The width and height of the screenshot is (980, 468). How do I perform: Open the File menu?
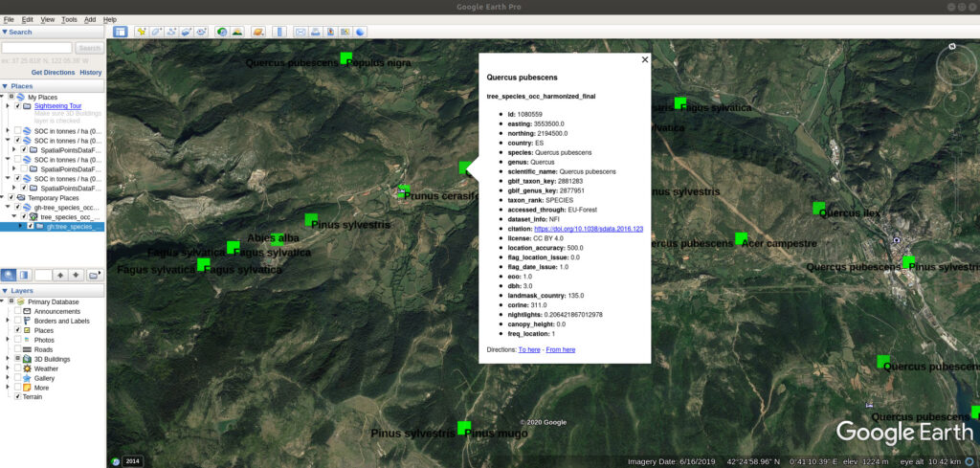[9, 19]
